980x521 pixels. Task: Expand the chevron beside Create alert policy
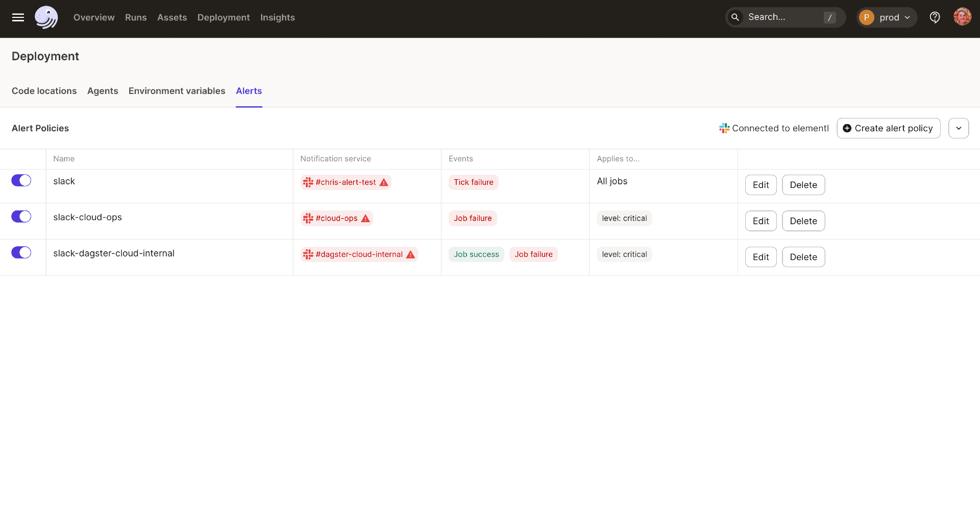[959, 128]
